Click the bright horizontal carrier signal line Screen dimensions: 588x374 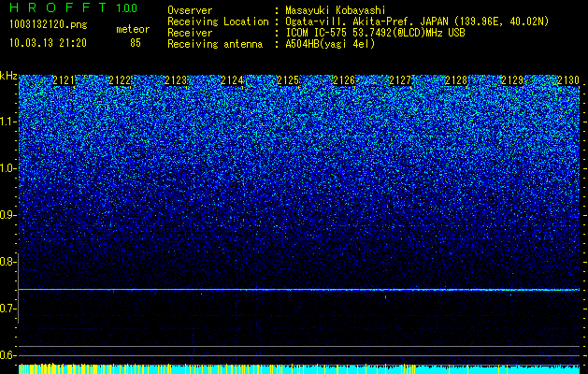pos(299,290)
